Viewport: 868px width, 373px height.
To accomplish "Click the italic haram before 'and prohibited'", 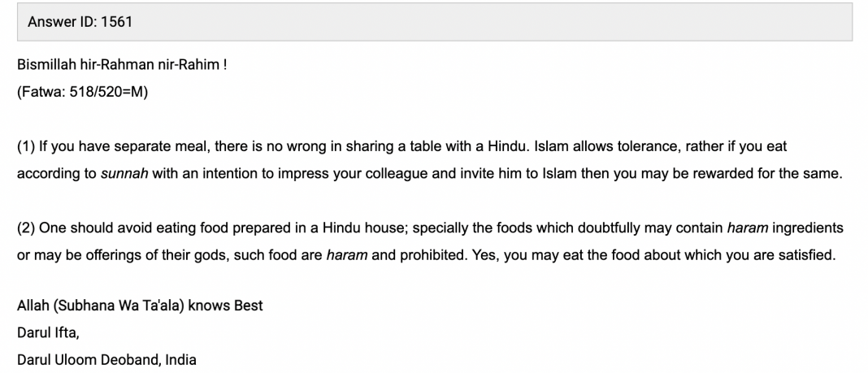I will pos(347,255).
